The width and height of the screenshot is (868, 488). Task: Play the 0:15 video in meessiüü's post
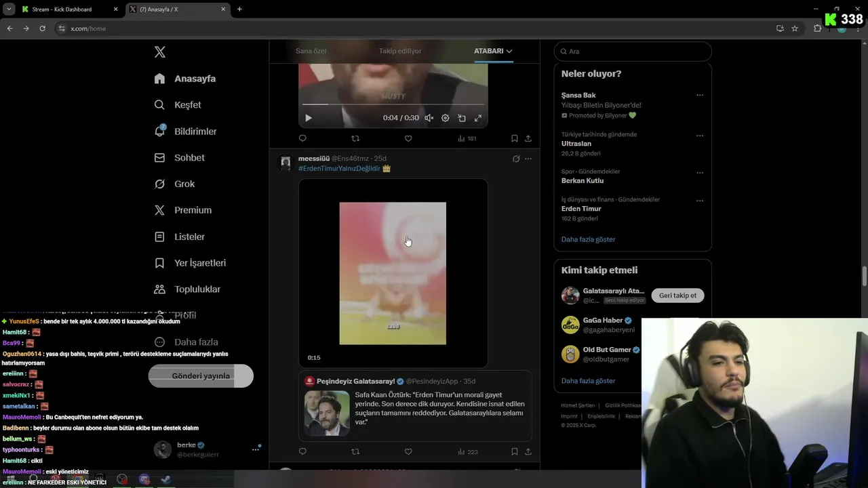pos(393,273)
